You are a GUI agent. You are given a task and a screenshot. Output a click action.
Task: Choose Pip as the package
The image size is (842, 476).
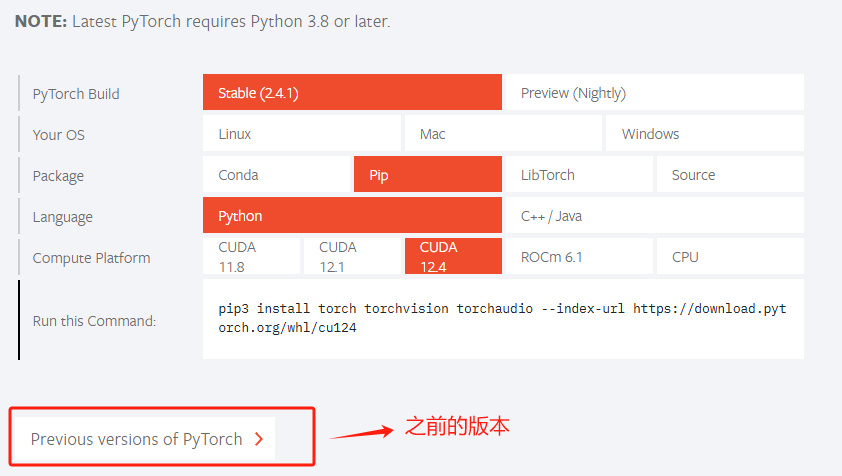coord(428,174)
